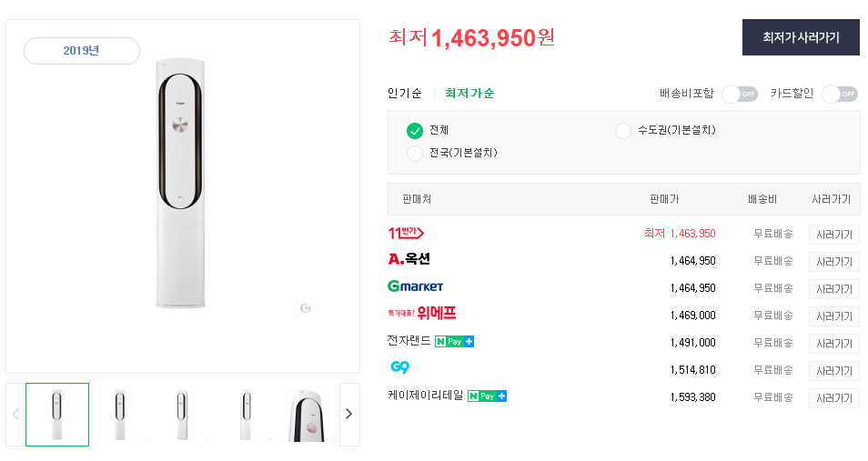Click the 2019년 badge on product image
868x461 pixels.
(81, 51)
